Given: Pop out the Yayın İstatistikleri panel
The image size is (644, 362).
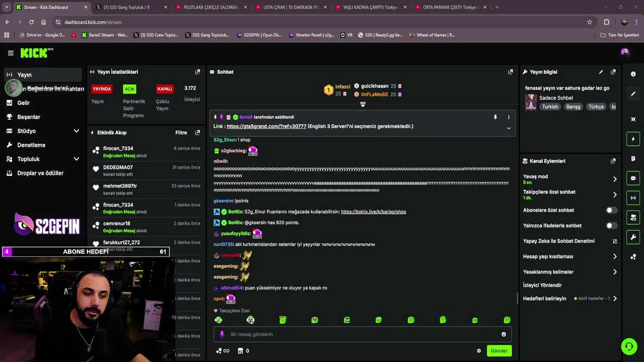Looking at the screenshot, I should tap(197, 72).
